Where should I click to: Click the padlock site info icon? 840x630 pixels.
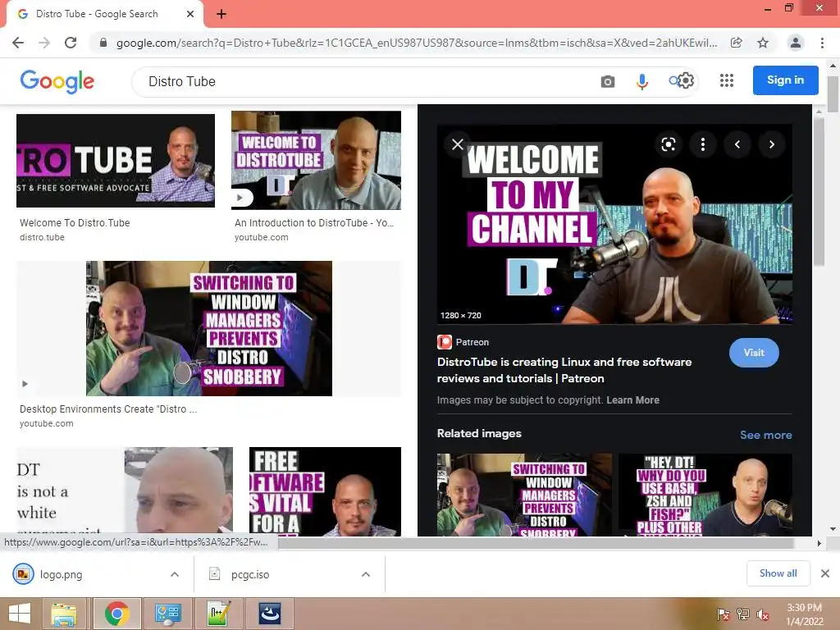coord(103,43)
